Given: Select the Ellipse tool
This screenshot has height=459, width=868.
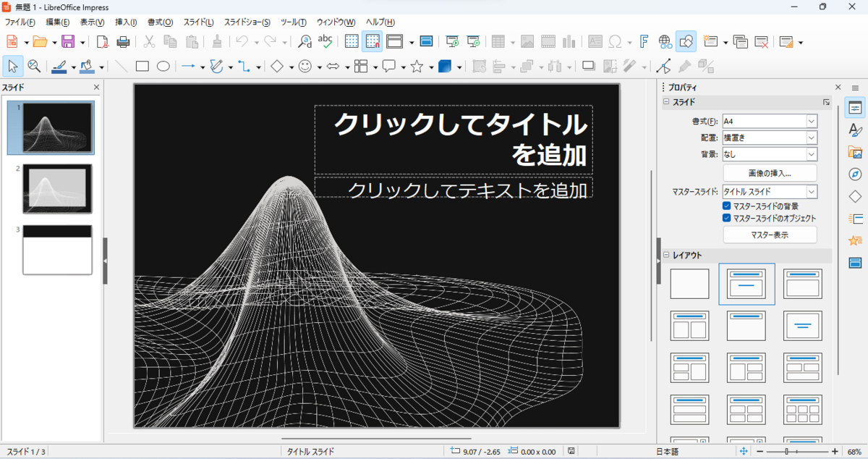Looking at the screenshot, I should (x=163, y=66).
